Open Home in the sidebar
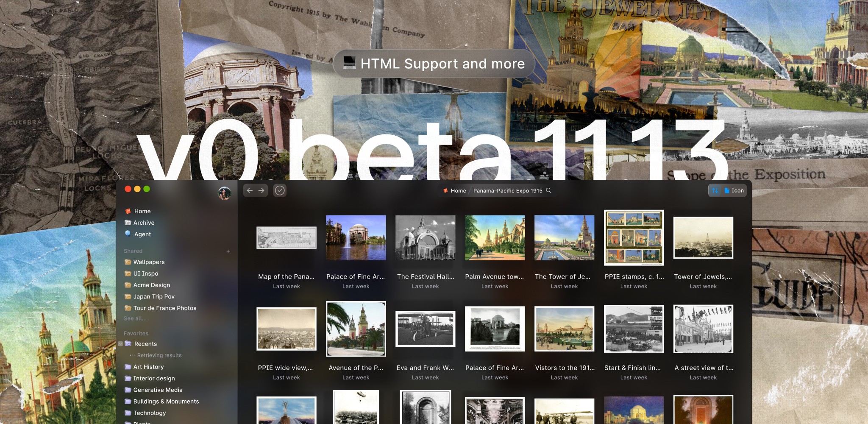868x424 pixels. tap(142, 211)
